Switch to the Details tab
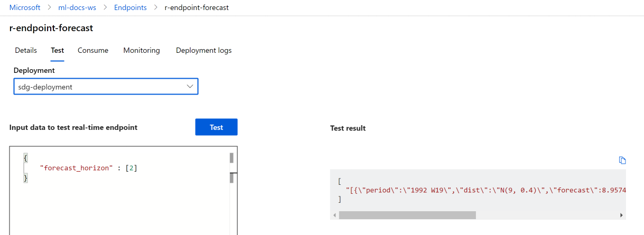Screen dimensions: 644x235 (x=26, y=51)
